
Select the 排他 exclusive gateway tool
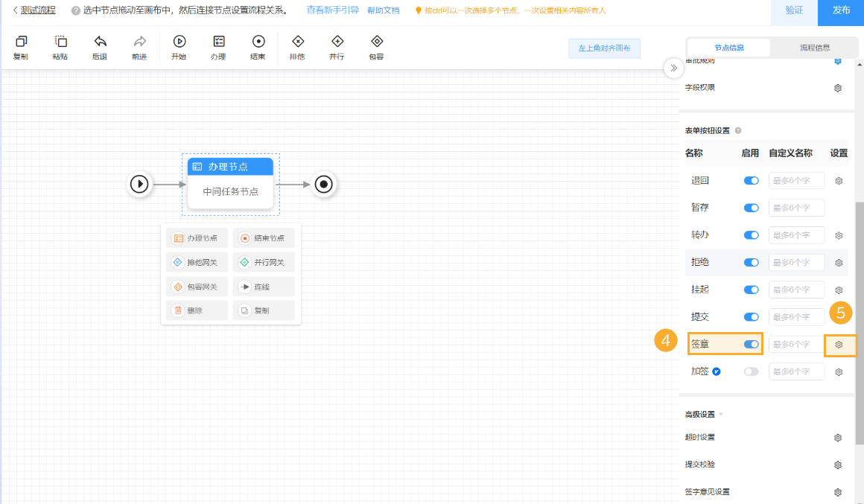(x=298, y=42)
